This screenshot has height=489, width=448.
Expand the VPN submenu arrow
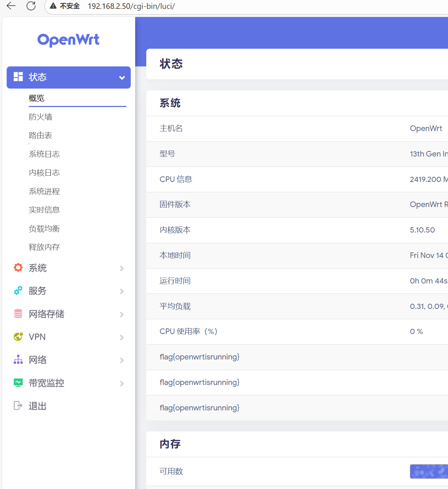(x=122, y=337)
